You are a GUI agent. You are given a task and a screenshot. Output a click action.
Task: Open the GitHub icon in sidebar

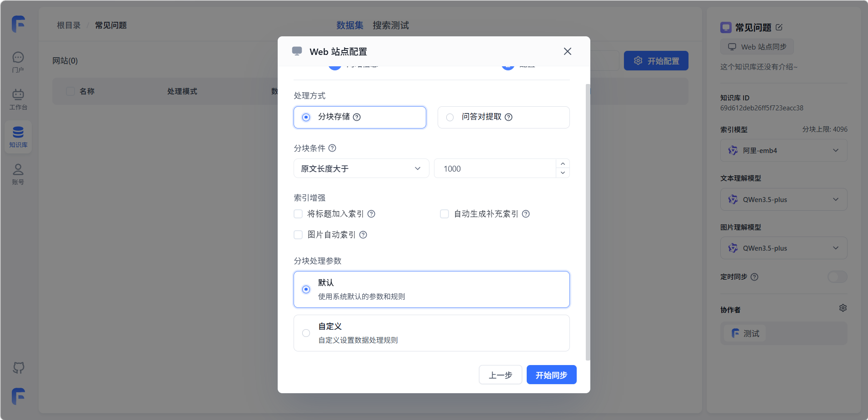click(18, 367)
